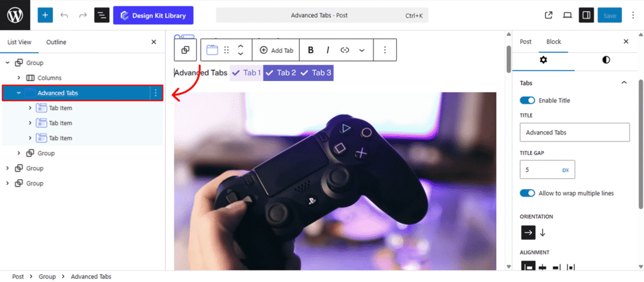Open the block inserter plus button

coord(45,15)
